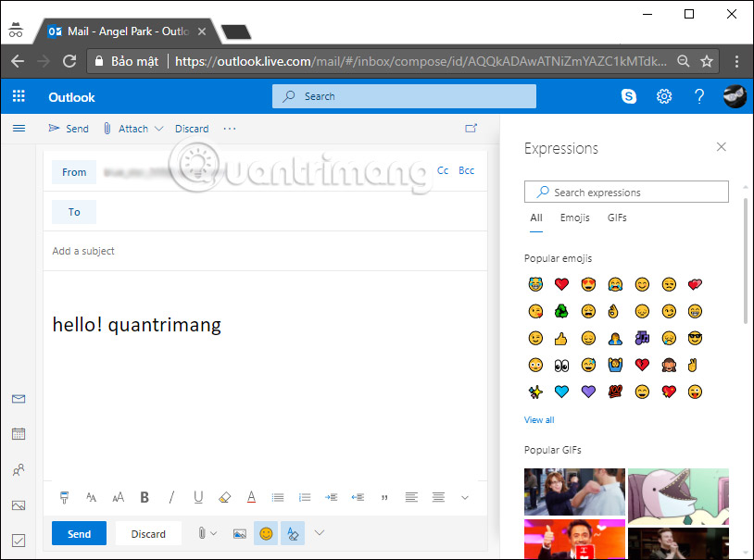
Task: Click the View all emojis link
Action: (x=538, y=419)
